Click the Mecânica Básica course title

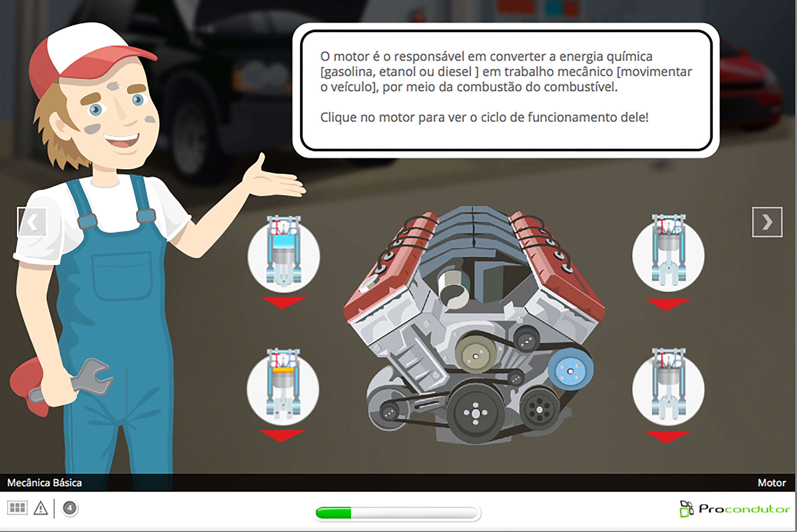[44, 483]
